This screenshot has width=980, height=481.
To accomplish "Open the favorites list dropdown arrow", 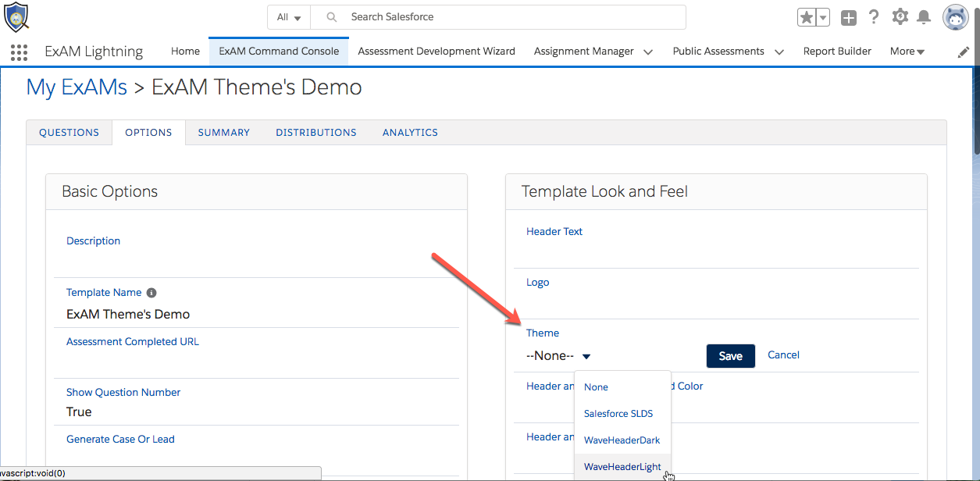I will (822, 17).
